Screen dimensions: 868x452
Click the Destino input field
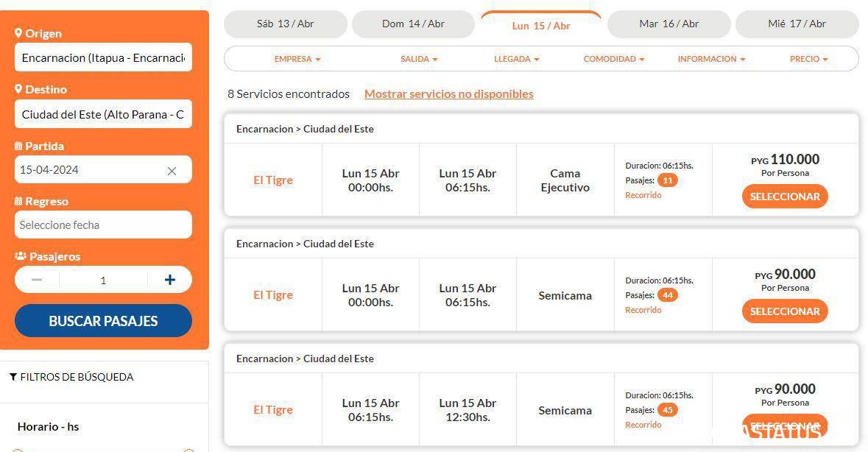[103, 114]
